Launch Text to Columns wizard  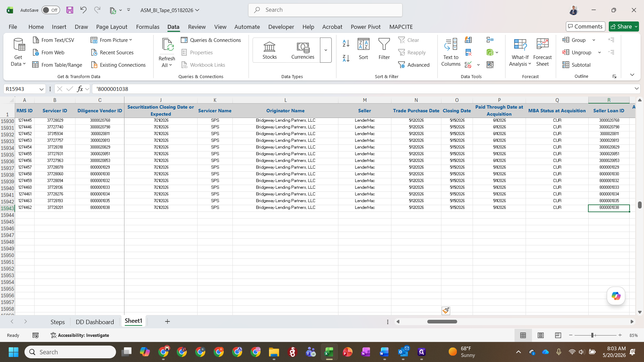[451, 52]
